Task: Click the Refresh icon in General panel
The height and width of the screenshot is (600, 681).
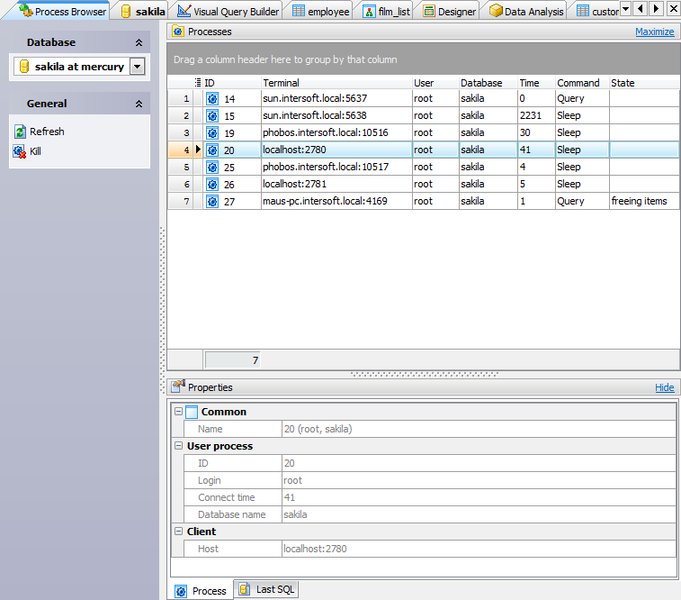Action: [x=20, y=131]
